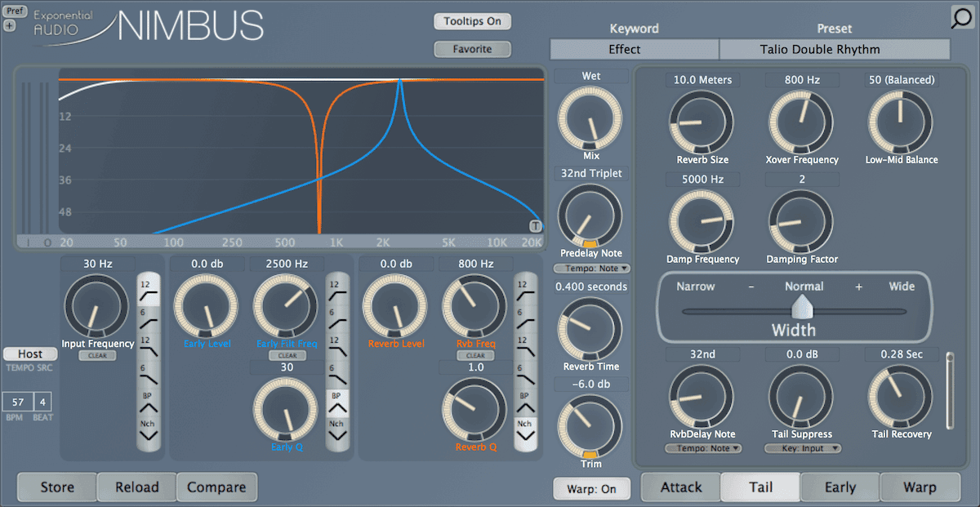Viewport: 980px width, 507px height.
Task: Toggle the Warp: On switch
Action: click(x=592, y=488)
